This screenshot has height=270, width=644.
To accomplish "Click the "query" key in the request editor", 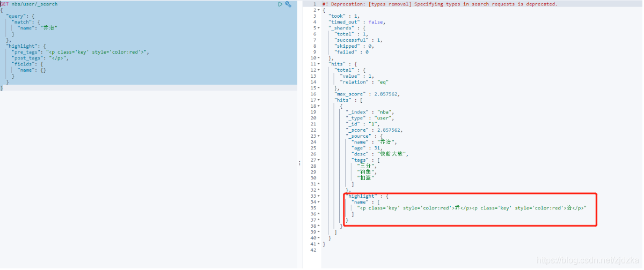I will (15, 16).
